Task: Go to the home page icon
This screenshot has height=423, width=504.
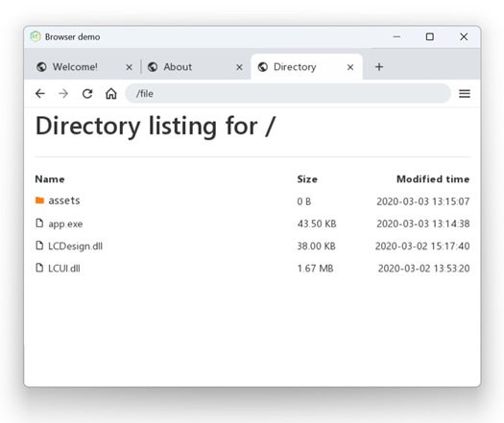Action: tap(111, 93)
